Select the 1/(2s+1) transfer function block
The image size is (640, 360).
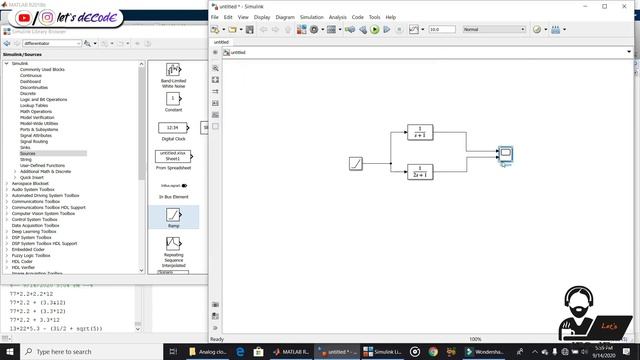[x=420, y=172]
